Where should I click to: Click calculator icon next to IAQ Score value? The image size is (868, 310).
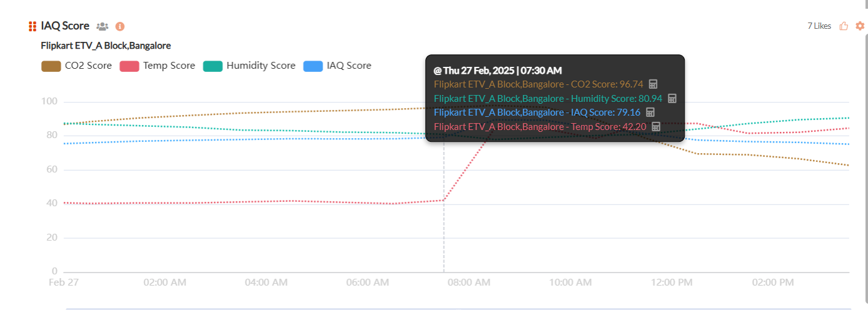coord(650,112)
